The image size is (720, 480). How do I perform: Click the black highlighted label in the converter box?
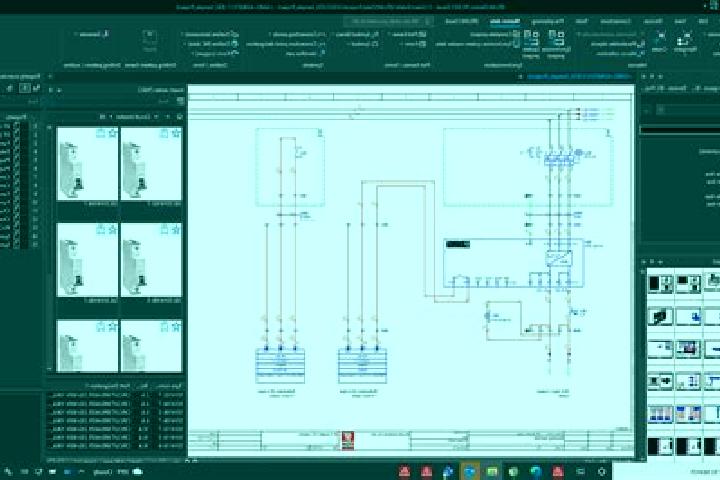click(x=458, y=245)
